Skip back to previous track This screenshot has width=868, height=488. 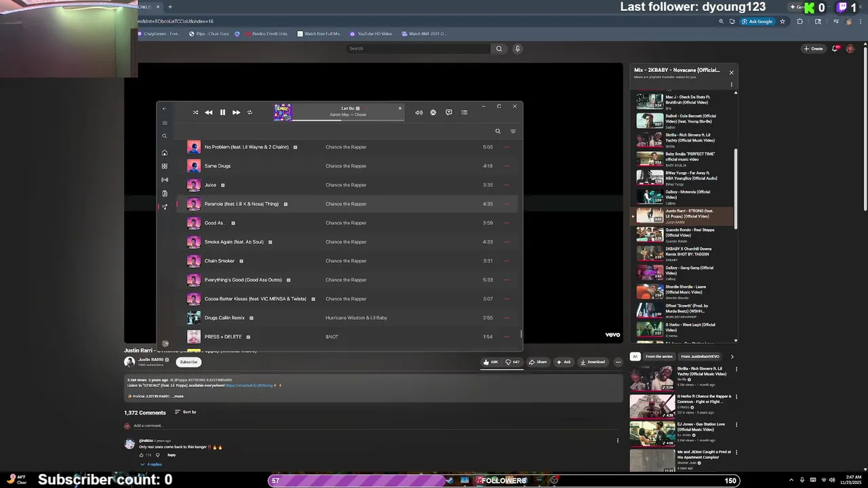pyautogui.click(x=209, y=113)
